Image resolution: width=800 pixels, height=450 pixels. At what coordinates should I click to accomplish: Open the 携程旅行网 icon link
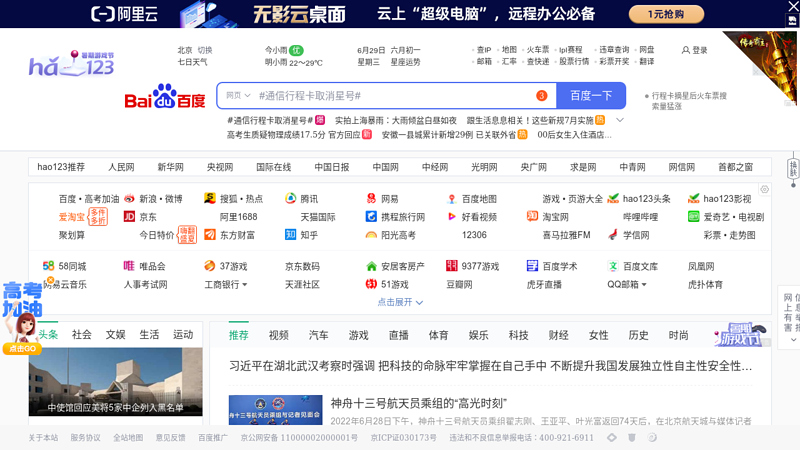(371, 217)
